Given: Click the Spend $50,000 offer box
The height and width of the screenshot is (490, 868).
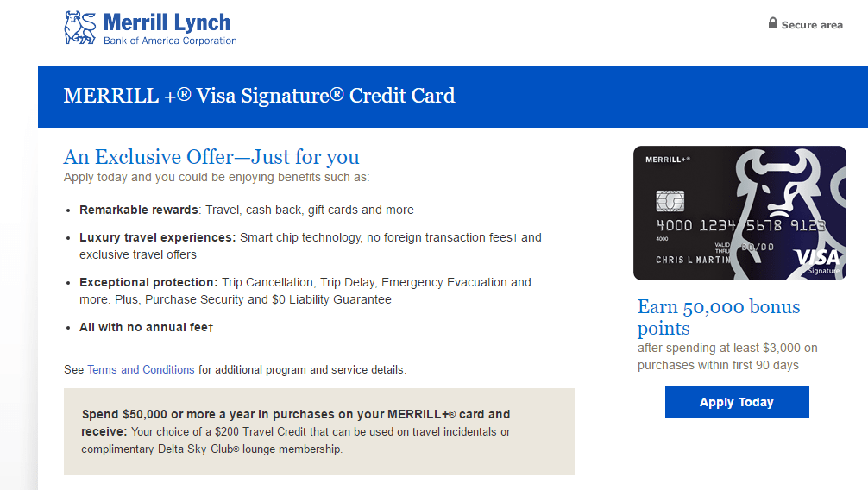Looking at the screenshot, I should click(319, 432).
